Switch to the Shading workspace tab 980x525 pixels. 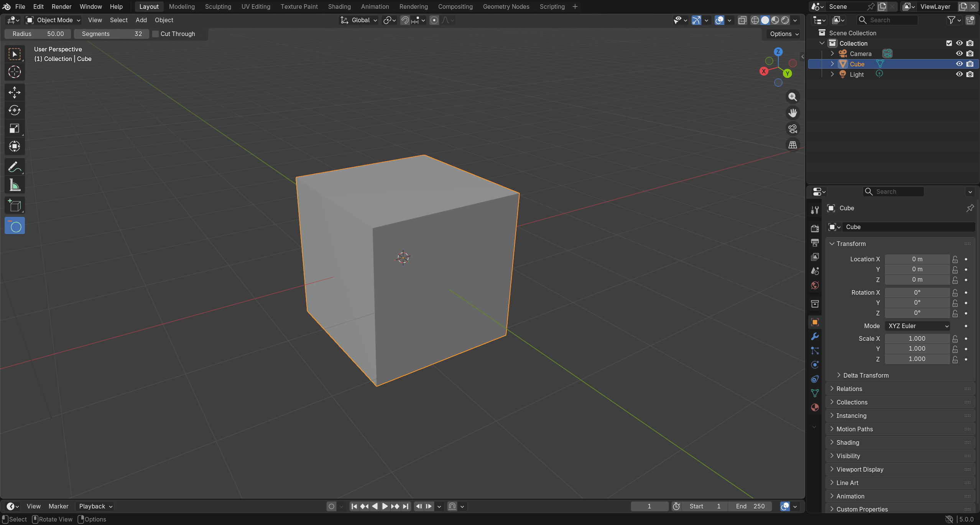pyautogui.click(x=339, y=7)
